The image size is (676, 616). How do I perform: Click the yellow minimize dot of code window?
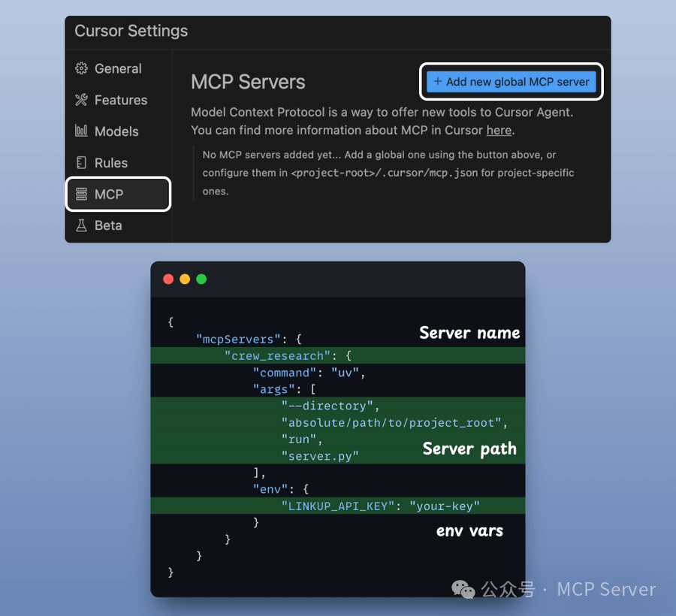185,279
